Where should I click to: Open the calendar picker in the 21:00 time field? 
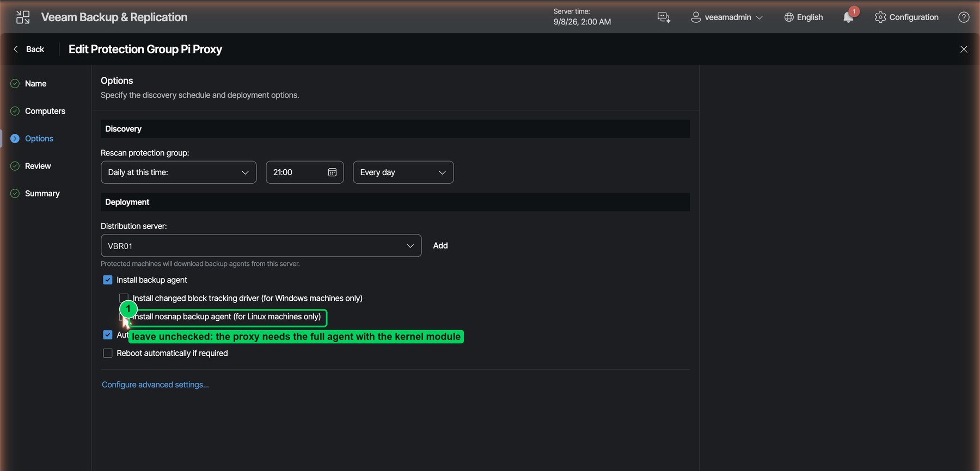pyautogui.click(x=332, y=172)
